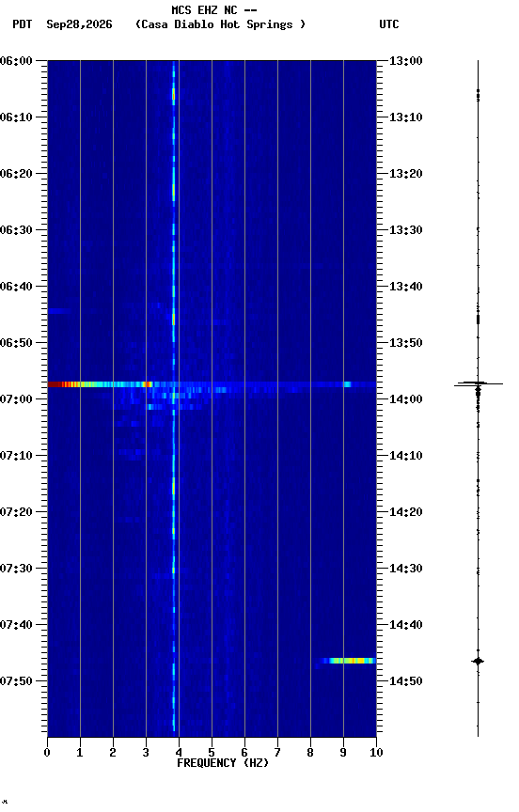
Task: Click the '06:50' PDT time label
Action: point(16,343)
